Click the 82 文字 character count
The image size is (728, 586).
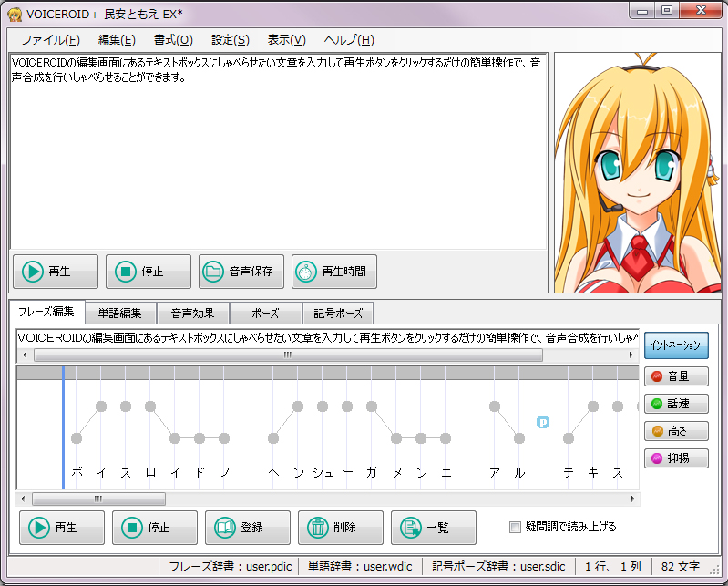point(681,567)
